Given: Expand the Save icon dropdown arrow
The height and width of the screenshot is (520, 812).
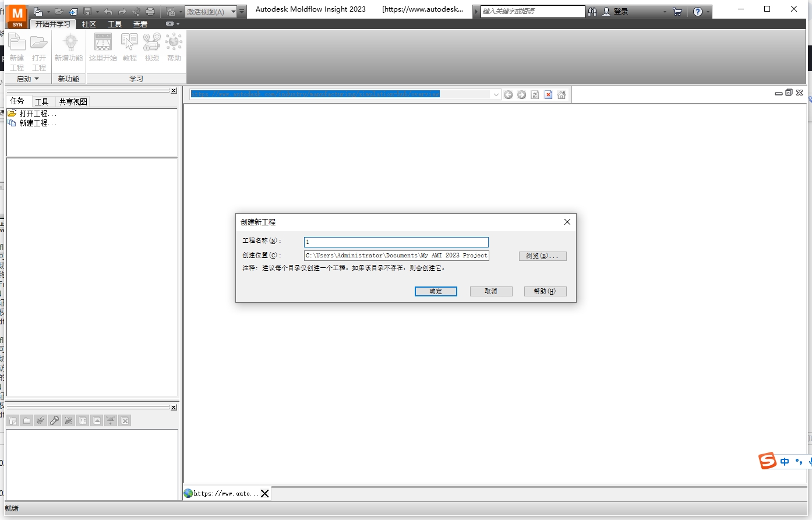Looking at the screenshot, I should (x=97, y=12).
